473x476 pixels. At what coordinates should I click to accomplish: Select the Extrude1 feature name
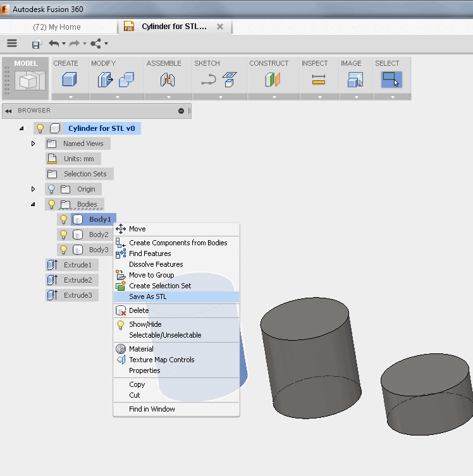coord(77,265)
